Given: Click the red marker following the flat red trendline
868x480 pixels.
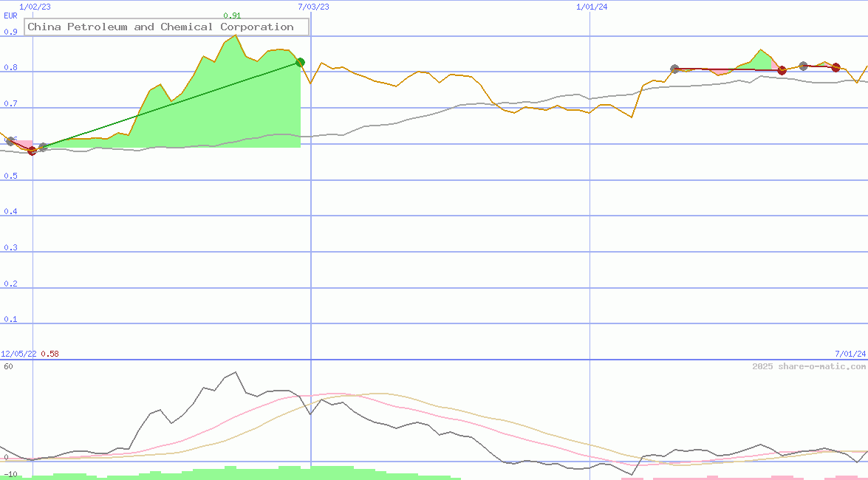Looking at the screenshot, I should [783, 71].
